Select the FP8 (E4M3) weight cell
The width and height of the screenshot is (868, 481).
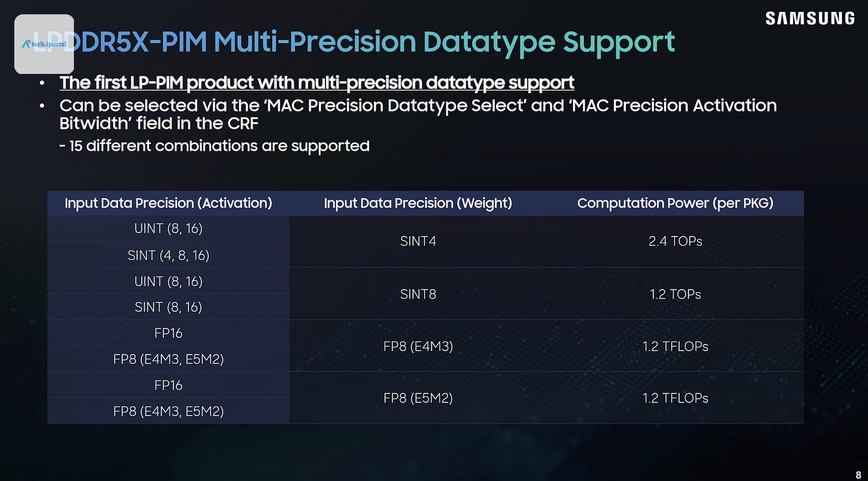click(418, 346)
